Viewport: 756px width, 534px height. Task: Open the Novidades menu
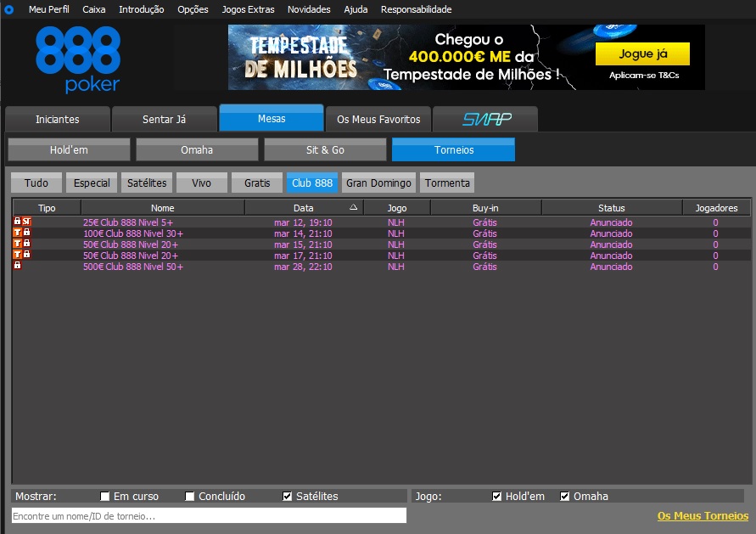click(x=309, y=9)
